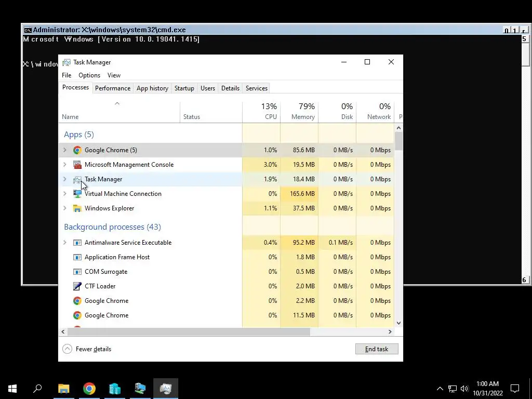Click the CTF Loader pen icon
This screenshot has width=532, height=399.
[77, 286]
